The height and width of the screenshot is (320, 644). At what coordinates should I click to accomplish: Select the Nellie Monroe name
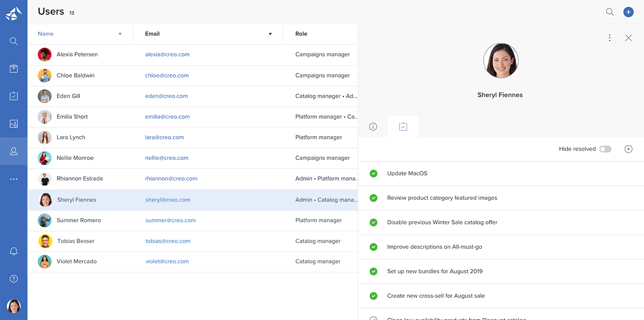point(75,158)
